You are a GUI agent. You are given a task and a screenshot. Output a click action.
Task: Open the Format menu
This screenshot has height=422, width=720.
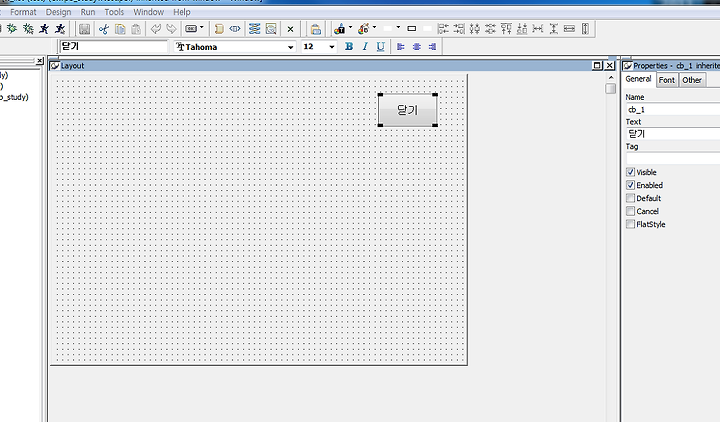click(23, 12)
